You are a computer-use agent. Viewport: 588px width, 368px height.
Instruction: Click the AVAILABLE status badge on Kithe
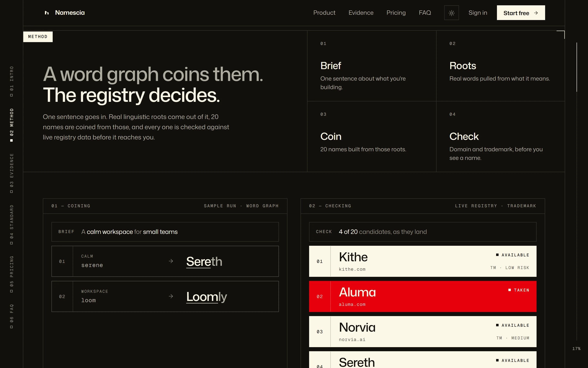[x=513, y=255]
